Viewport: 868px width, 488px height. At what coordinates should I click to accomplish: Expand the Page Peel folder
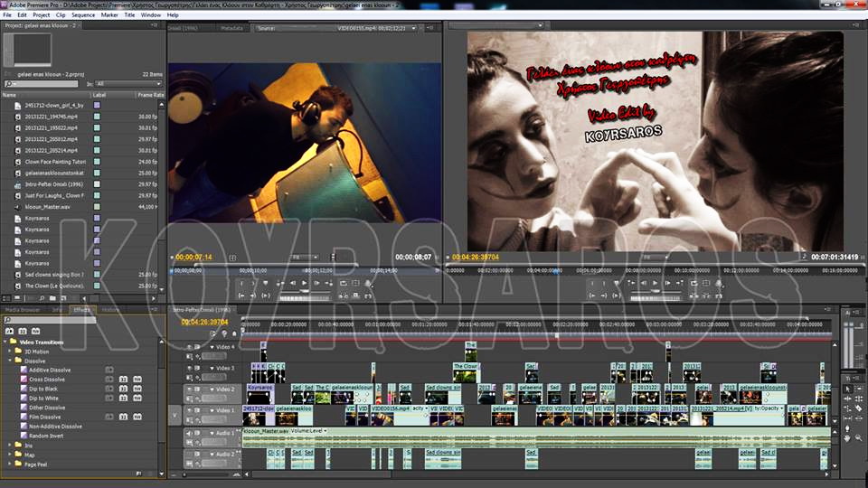[x=9, y=465]
